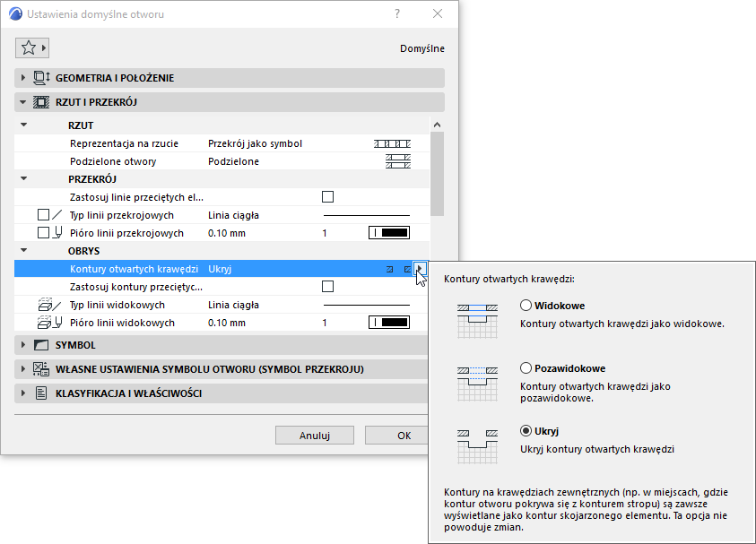Click pen number 1 for Pióro linii widokowych
Viewport: 756px width, 544px height.
325,323
